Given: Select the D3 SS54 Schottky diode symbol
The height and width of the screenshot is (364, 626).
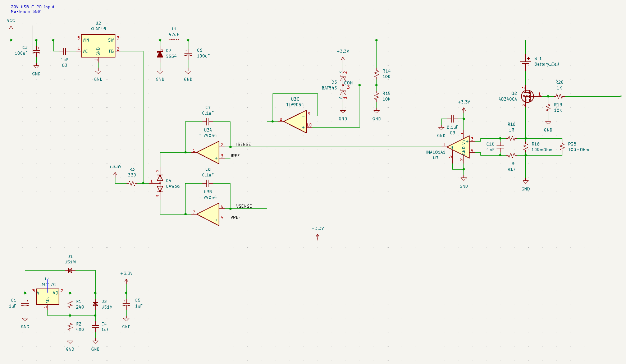Looking at the screenshot, I should point(160,54).
